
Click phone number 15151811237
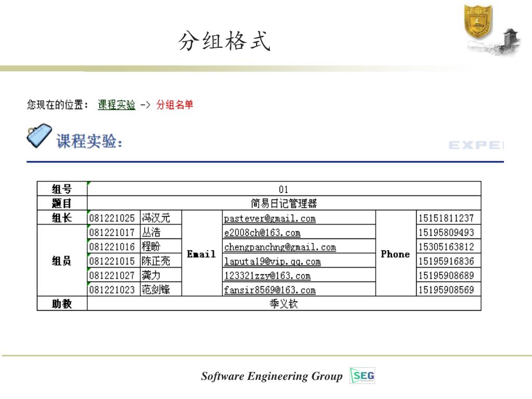(x=446, y=218)
